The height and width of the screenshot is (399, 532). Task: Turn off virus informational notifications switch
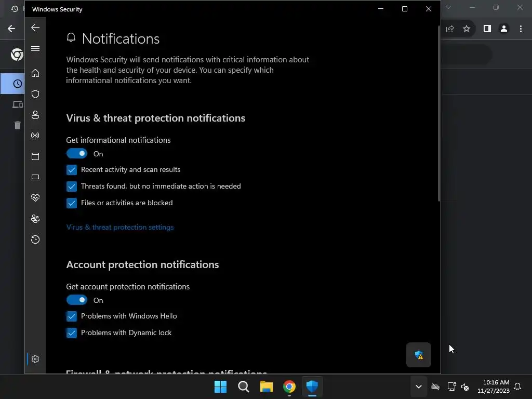click(77, 154)
